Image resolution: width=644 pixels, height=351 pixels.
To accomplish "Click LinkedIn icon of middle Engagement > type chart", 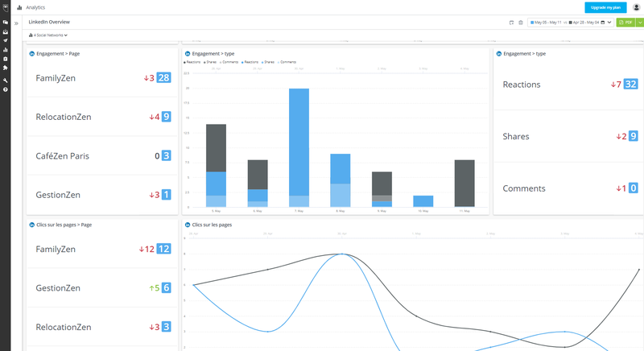I will click(x=188, y=54).
